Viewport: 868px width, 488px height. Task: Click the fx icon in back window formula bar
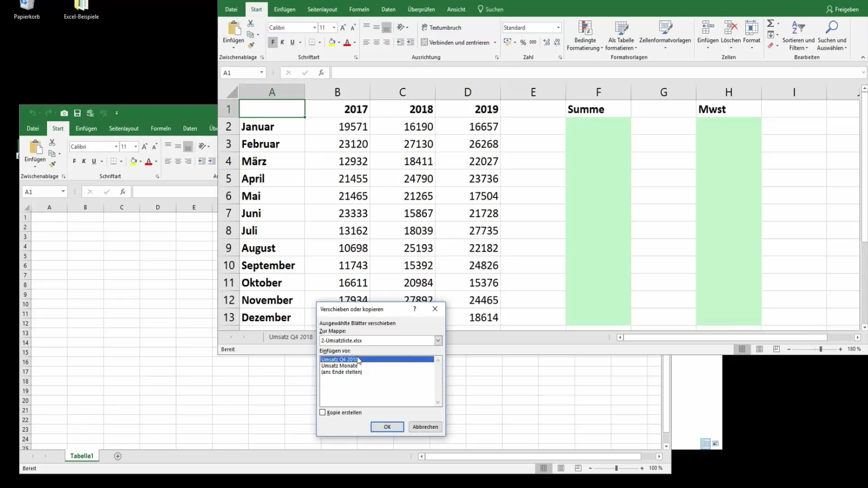tap(123, 192)
